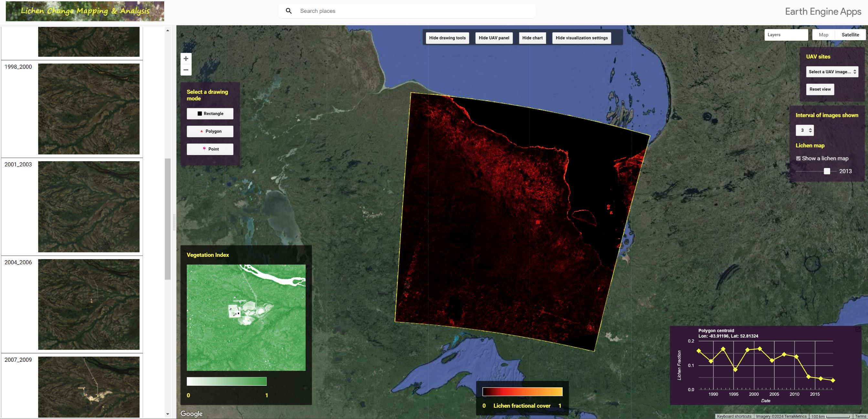Click the 2007_2009 row label
This screenshot has height=419, width=868.
(18, 360)
